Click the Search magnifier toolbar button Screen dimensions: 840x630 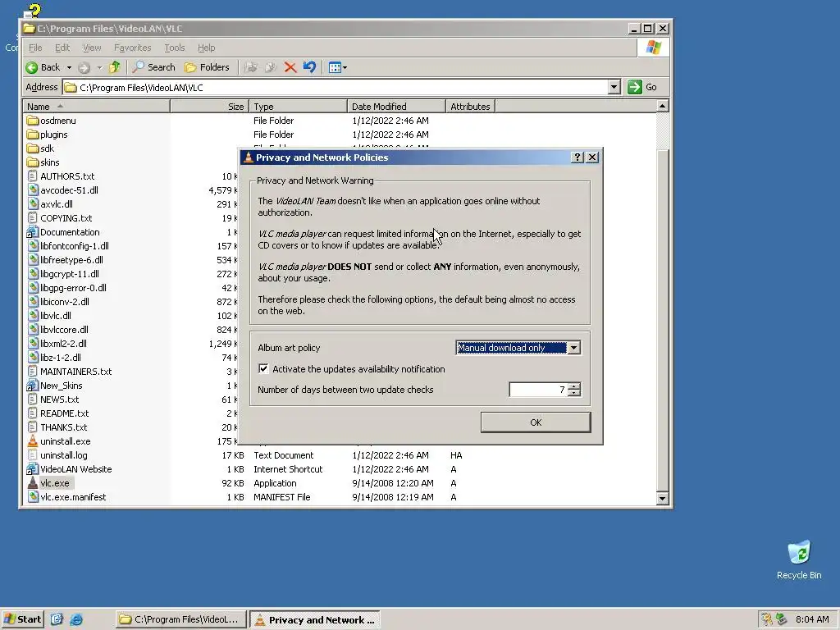coord(154,67)
